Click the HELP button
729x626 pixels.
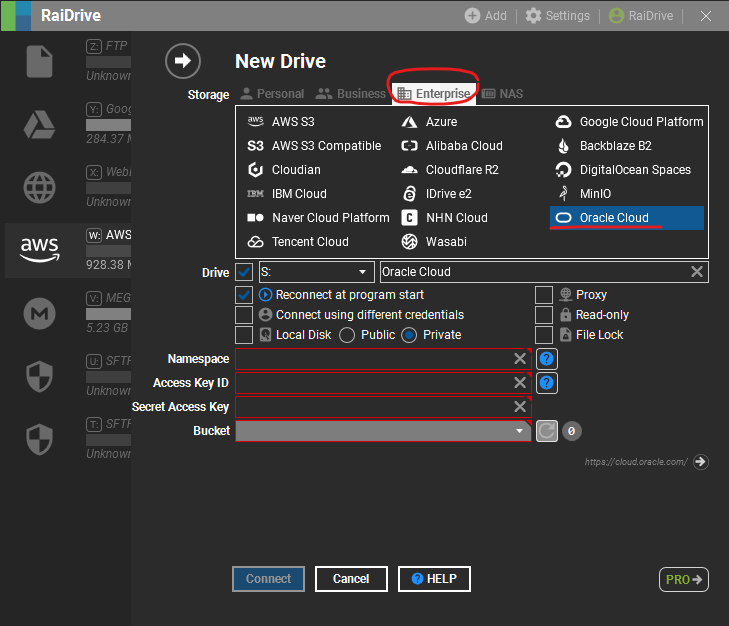434,579
